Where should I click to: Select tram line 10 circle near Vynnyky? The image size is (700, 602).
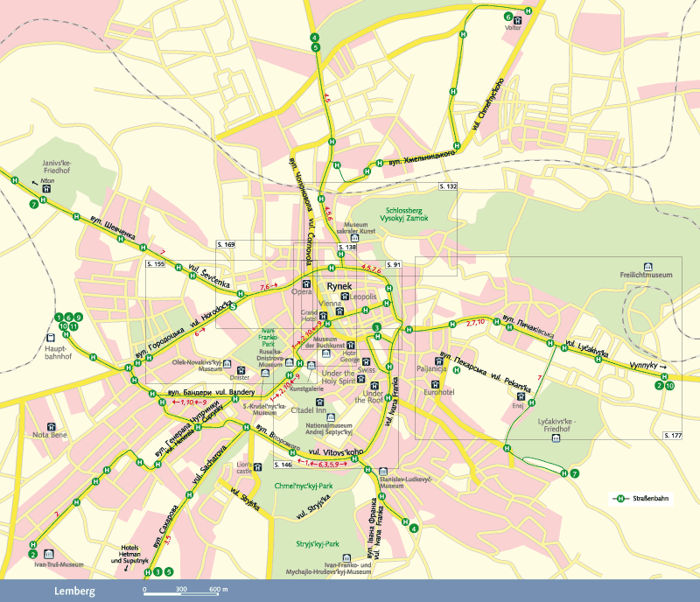click(x=669, y=386)
